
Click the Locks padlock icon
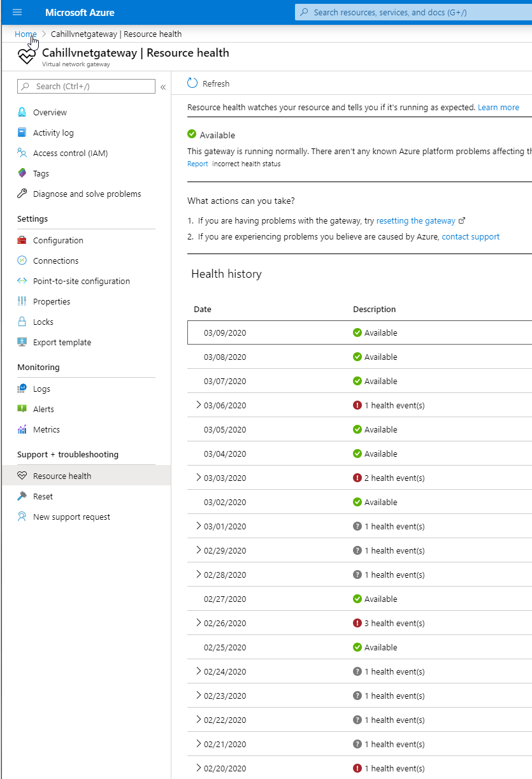[x=22, y=322]
